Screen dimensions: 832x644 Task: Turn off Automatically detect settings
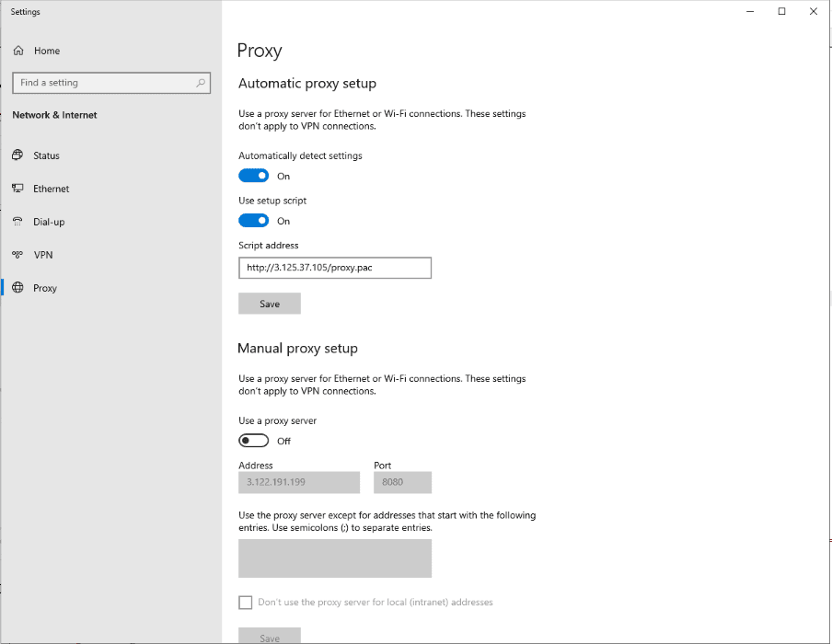(x=254, y=176)
